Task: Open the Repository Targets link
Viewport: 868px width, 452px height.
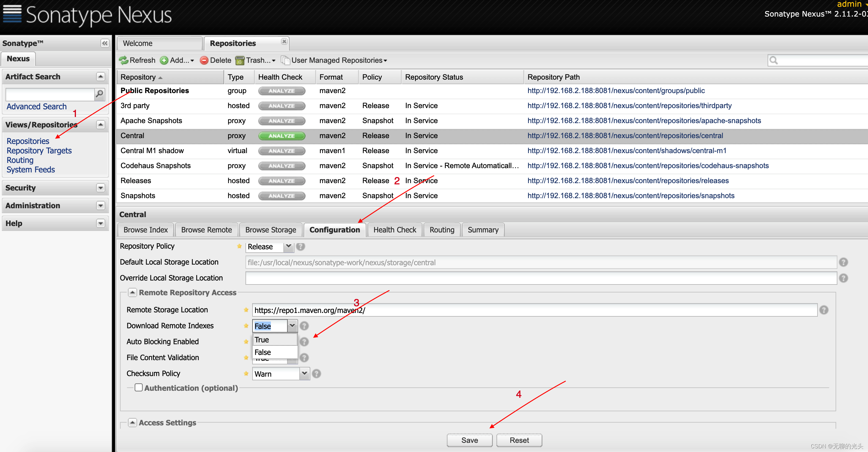Action: click(x=39, y=151)
